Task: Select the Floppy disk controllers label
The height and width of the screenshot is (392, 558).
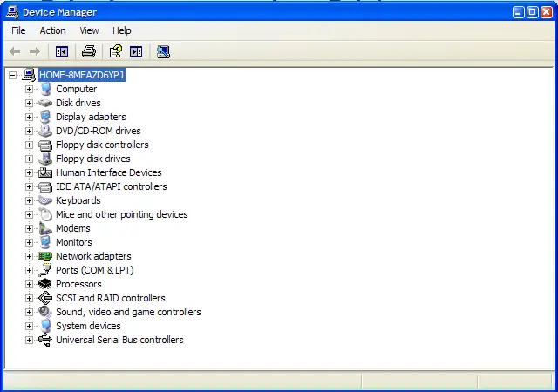Action: [x=102, y=145]
